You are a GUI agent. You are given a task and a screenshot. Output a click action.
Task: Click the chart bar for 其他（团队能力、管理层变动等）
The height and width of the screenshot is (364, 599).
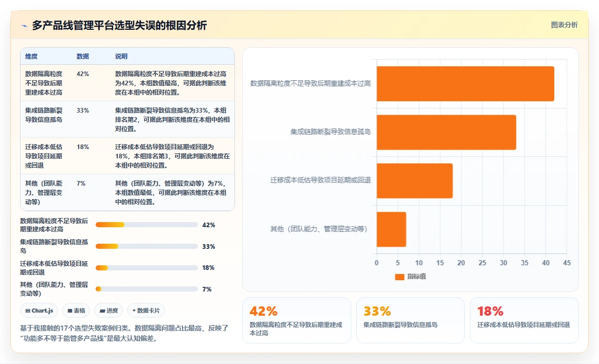391,229
